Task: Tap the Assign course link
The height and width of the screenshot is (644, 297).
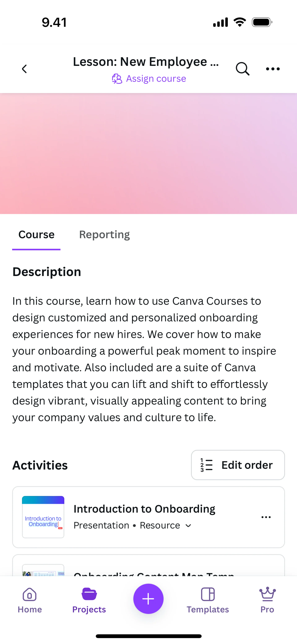Action: (156, 79)
